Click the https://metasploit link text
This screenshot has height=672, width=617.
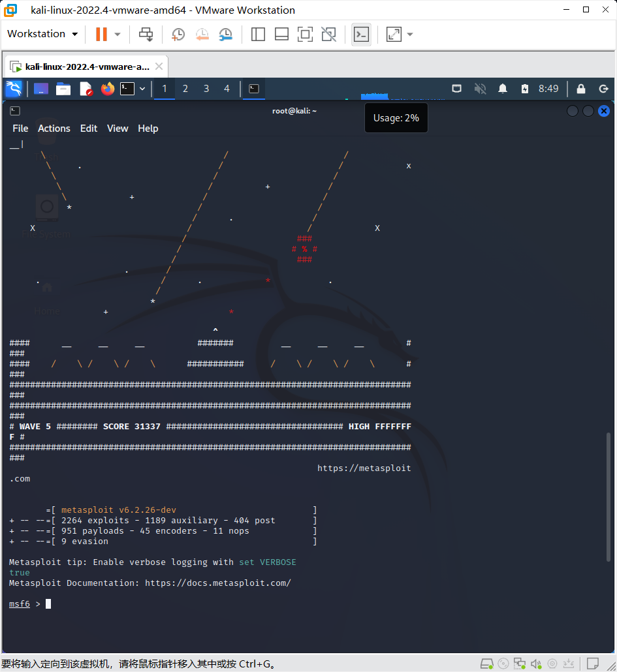(x=364, y=468)
